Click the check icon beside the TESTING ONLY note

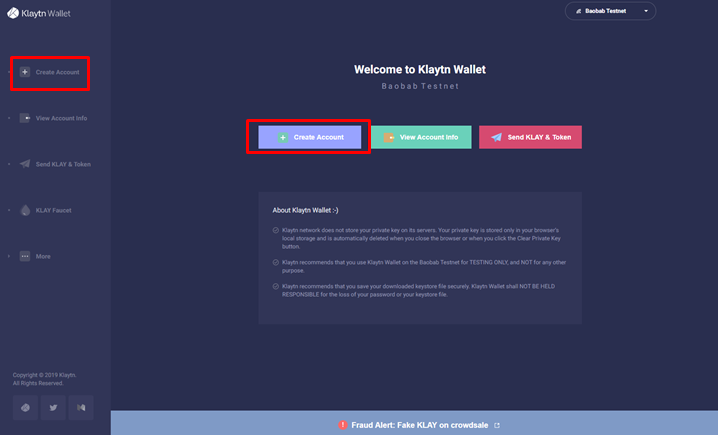point(276,262)
